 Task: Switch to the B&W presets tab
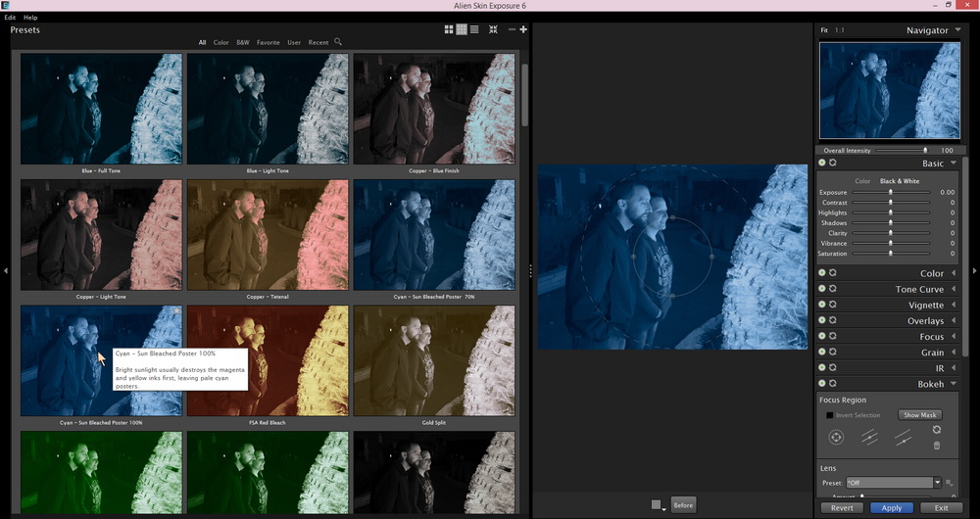click(242, 42)
